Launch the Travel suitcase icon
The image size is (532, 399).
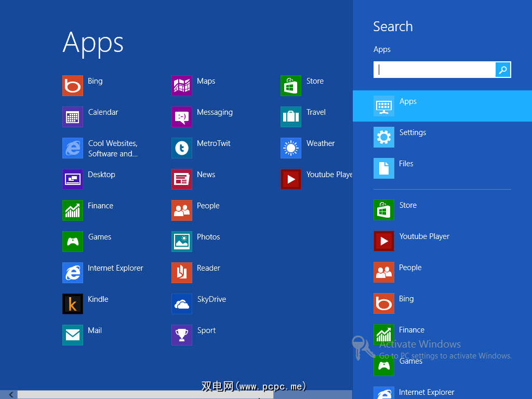click(x=291, y=117)
